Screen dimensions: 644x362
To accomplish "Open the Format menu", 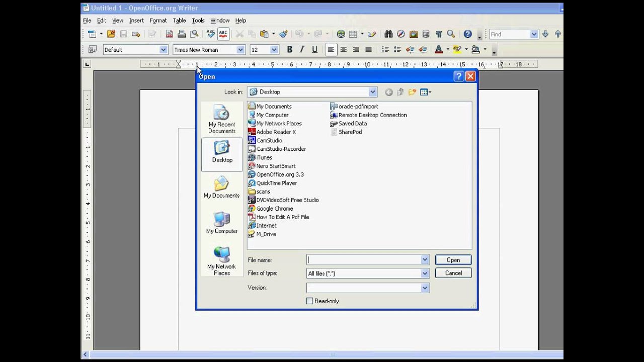I will (158, 21).
